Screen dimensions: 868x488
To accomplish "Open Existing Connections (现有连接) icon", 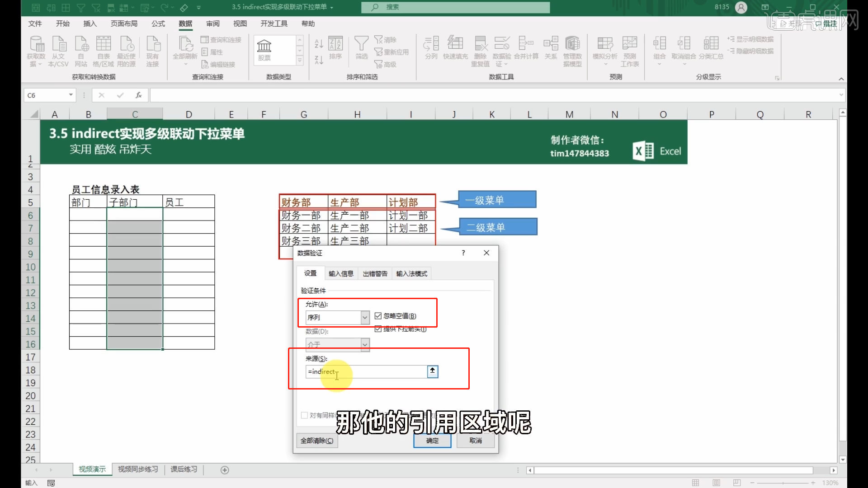I will point(153,51).
